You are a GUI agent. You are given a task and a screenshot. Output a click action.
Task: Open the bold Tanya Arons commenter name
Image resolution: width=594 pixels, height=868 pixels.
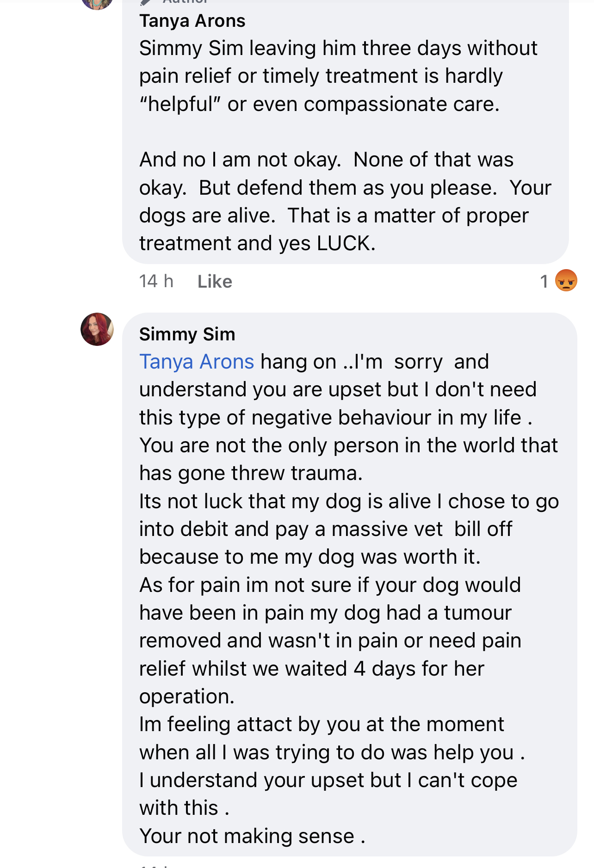coord(192,21)
